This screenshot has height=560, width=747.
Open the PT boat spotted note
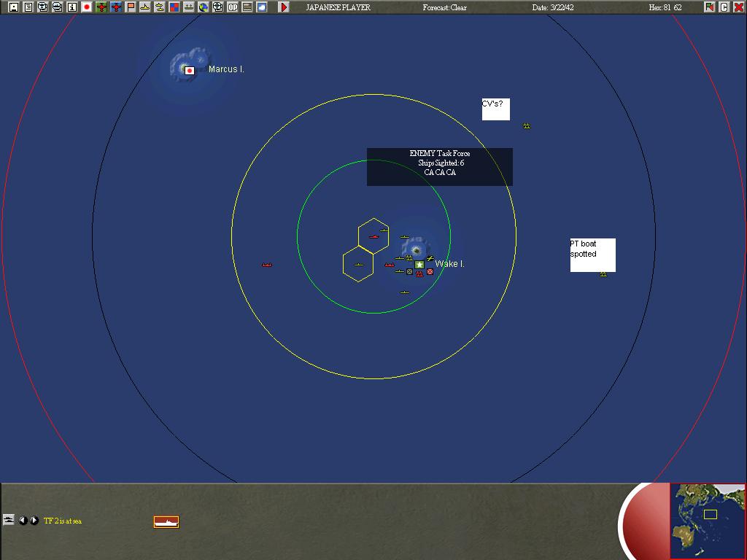pos(592,255)
